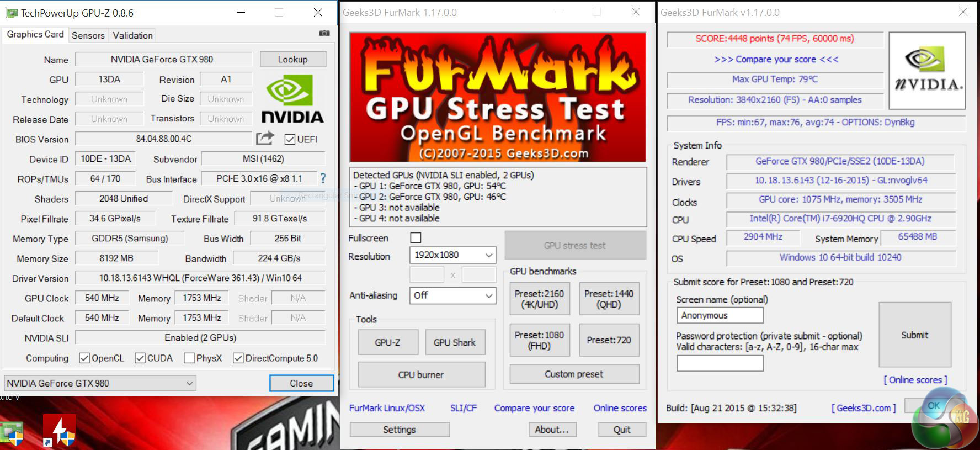Image resolution: width=980 pixels, height=450 pixels.
Task: Click the NVIDIA logo in the FurMark score window
Action: pos(927,70)
